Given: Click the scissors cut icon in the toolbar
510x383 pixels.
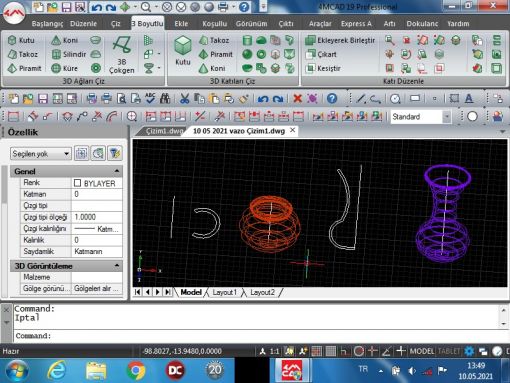Looking at the screenshot, I should 184,98.
